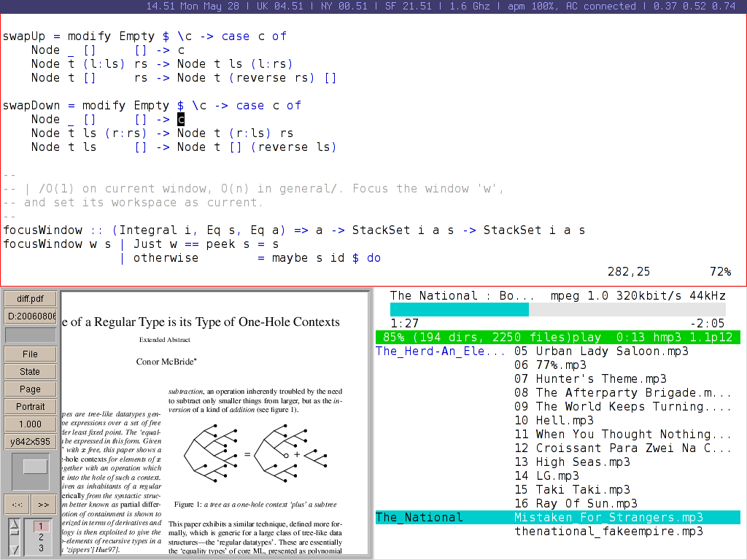Click the PDF title 'Type of One-Hole Contexts'
747x560 pixels.
[x=260, y=322]
